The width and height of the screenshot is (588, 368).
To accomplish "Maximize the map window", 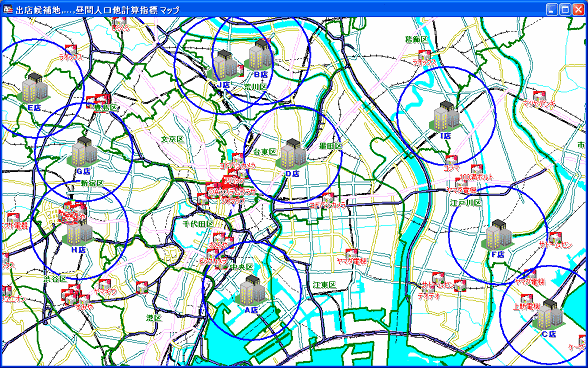I will (565, 9).
